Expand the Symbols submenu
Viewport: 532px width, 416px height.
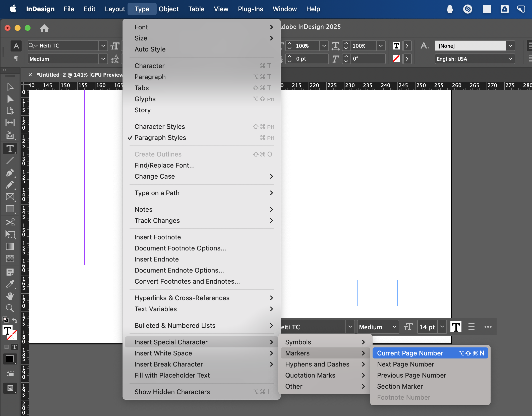tap(325, 342)
